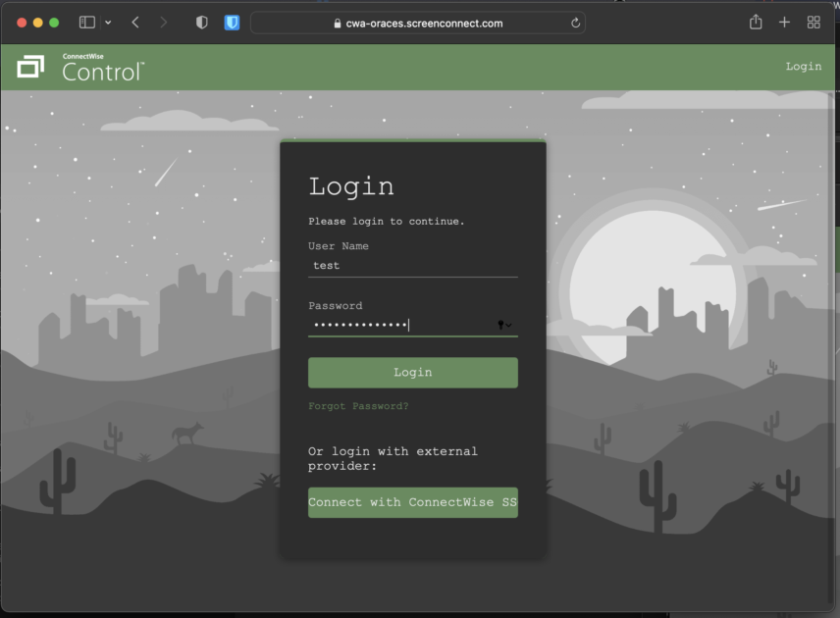This screenshot has width=840, height=618.
Task: Click the yellow minimize window button
Action: (x=38, y=23)
